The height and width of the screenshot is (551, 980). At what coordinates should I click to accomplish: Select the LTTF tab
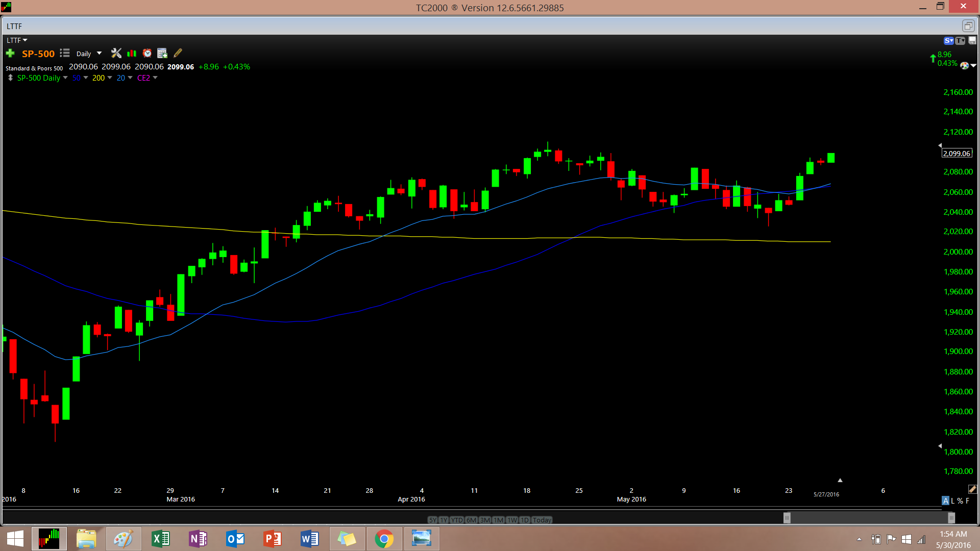click(15, 26)
